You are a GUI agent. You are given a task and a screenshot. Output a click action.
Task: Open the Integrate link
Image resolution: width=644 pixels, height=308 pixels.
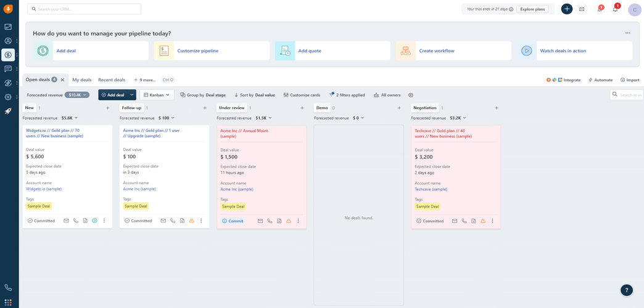(564, 80)
